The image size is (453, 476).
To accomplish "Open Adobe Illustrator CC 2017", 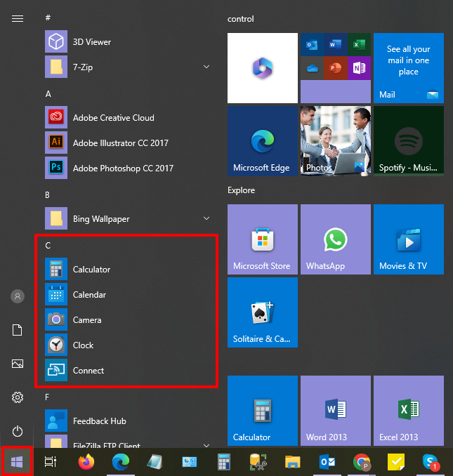I will coord(127,143).
